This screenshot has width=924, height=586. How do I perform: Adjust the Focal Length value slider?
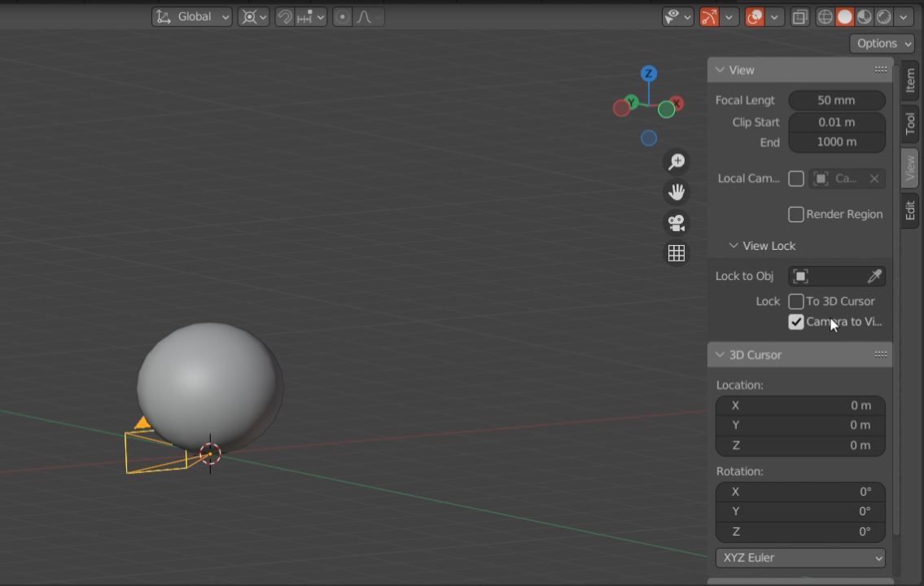[x=836, y=99]
